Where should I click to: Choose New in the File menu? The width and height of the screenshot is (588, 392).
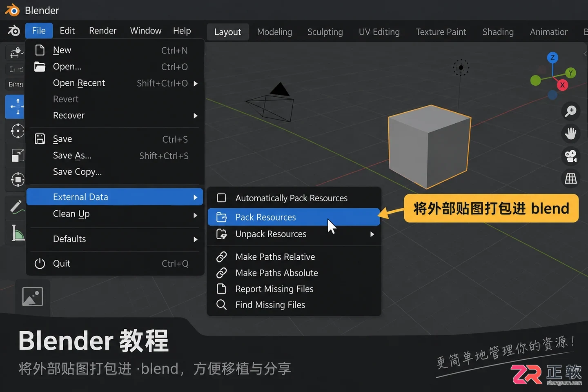115,51
